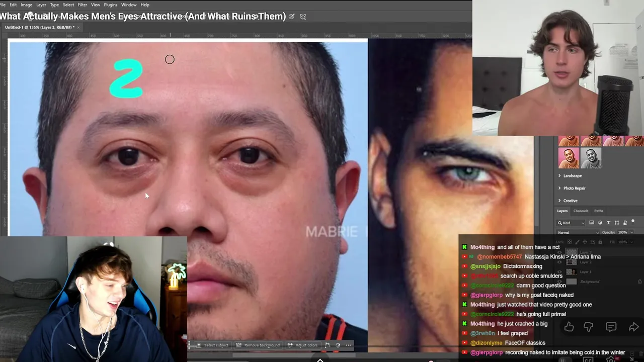644x362 pixels.
Task: Click Adjust colors in contextual bar
Action: (x=303, y=345)
